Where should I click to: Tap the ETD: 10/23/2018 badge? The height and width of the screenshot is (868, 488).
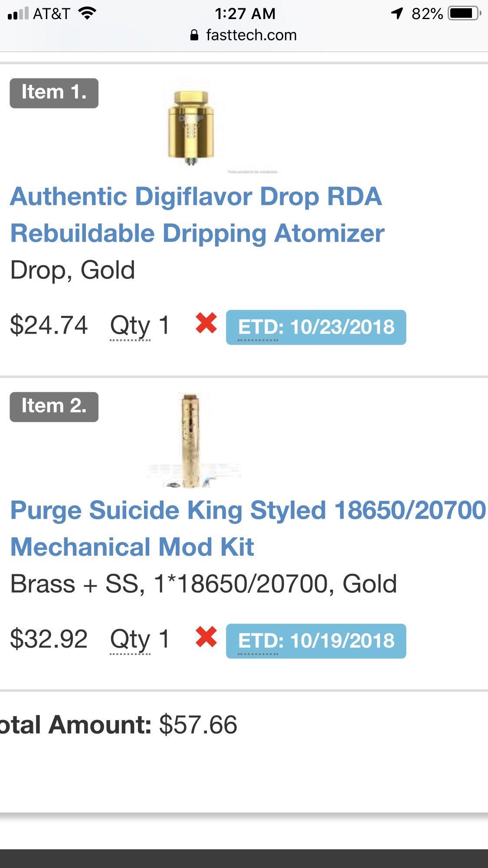tap(316, 328)
